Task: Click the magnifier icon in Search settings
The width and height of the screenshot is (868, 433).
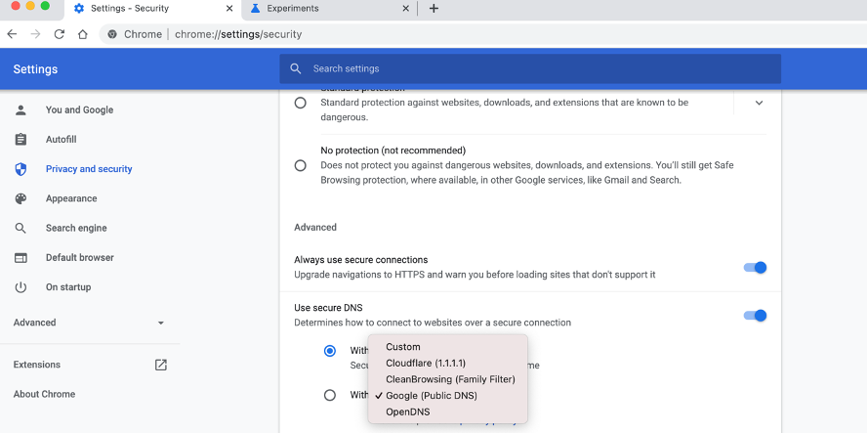Action: (296, 68)
